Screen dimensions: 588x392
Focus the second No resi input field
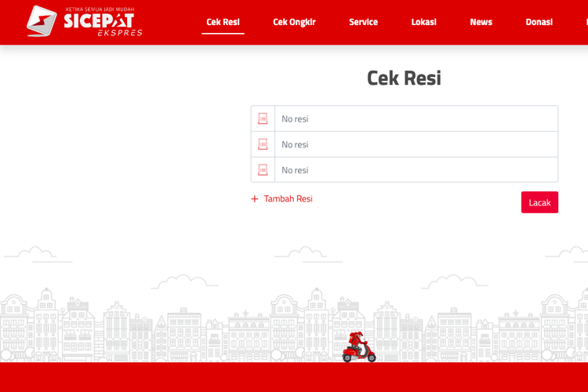[416, 144]
